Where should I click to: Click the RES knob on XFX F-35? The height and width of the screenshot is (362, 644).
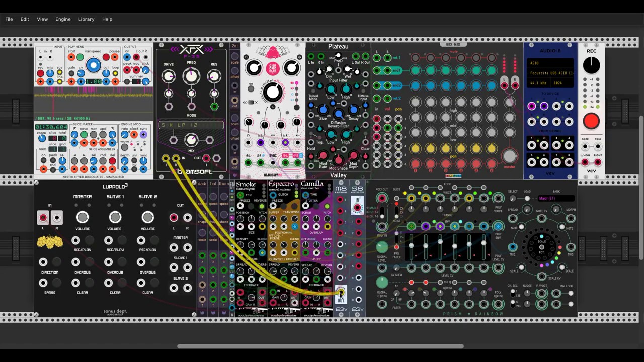tap(214, 76)
